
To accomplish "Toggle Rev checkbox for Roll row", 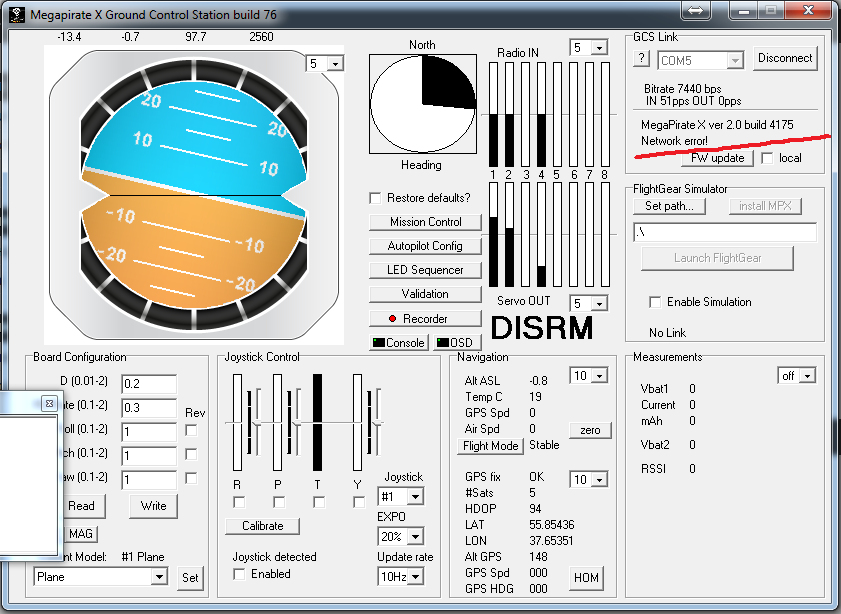I will (x=191, y=430).
